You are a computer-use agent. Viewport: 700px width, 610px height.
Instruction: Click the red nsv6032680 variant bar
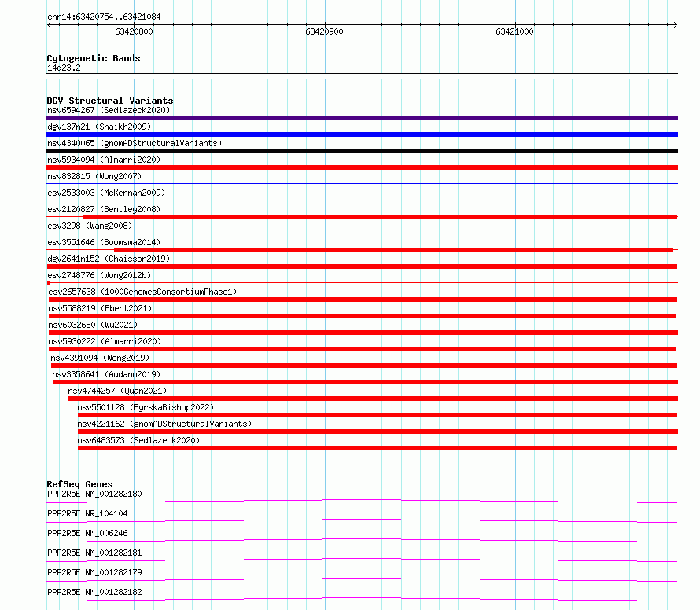363,333
